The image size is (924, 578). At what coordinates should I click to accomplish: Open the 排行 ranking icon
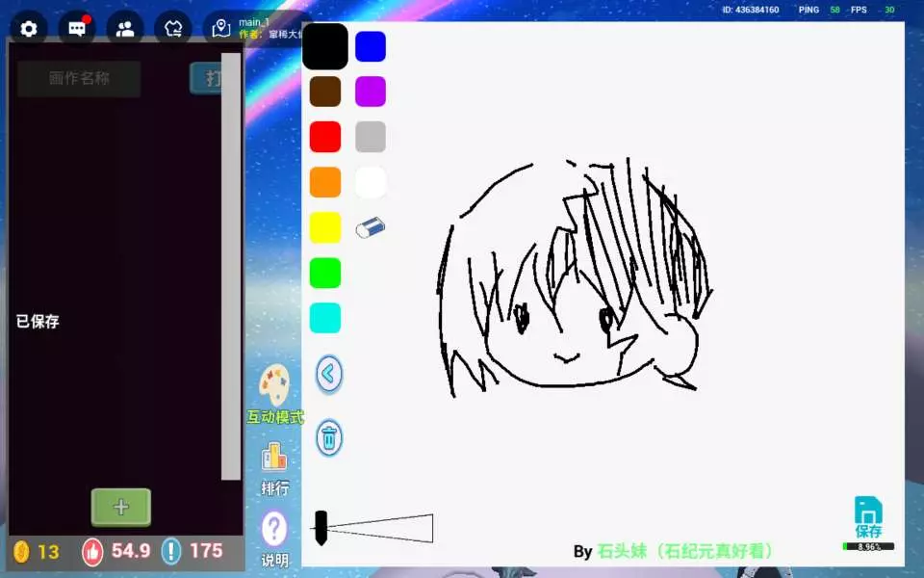point(274,457)
